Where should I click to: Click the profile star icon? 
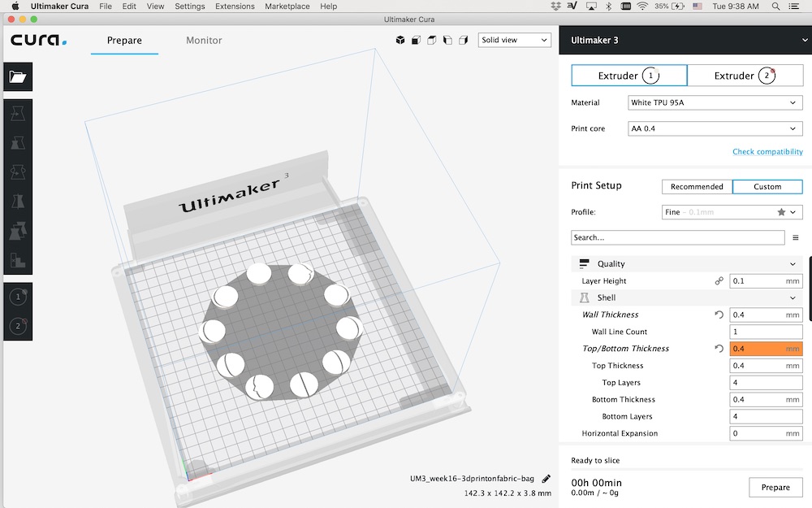781,212
